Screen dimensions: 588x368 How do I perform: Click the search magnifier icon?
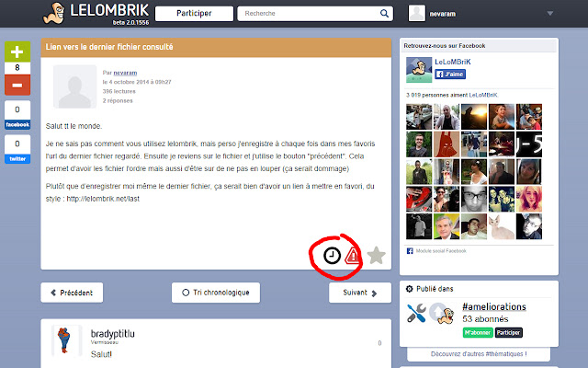click(x=384, y=14)
